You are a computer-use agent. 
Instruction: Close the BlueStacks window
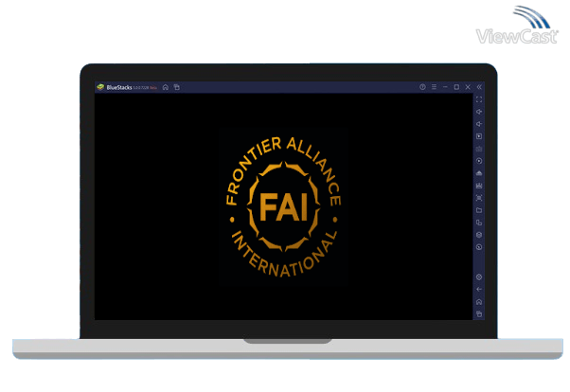468,87
